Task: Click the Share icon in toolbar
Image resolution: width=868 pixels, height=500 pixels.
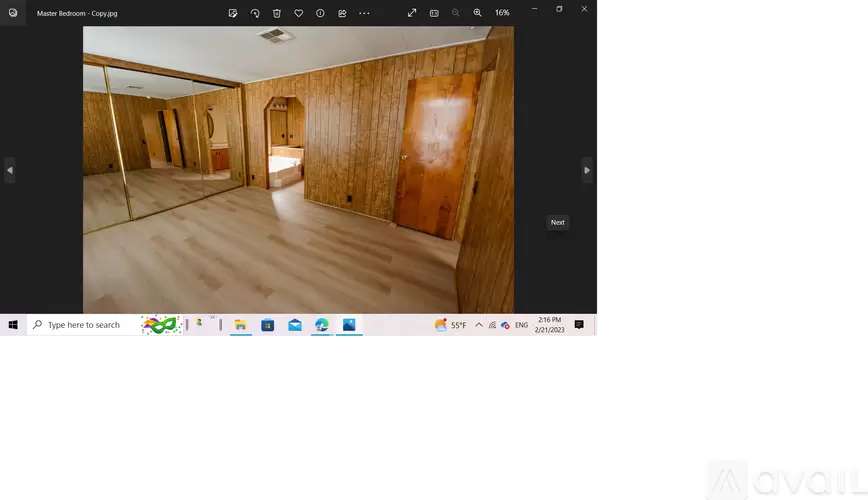Action: pos(342,13)
